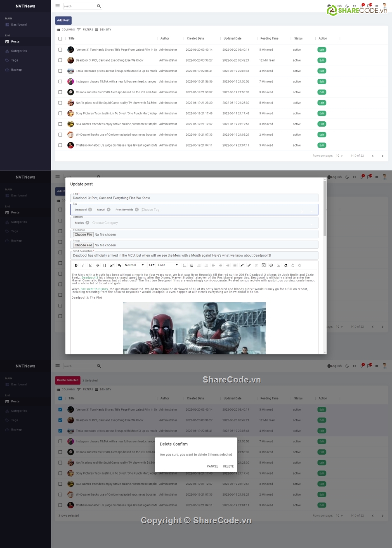The image size is (392, 548).
Task: Open the text color picker in the editor toolbar
Action: click(242, 265)
